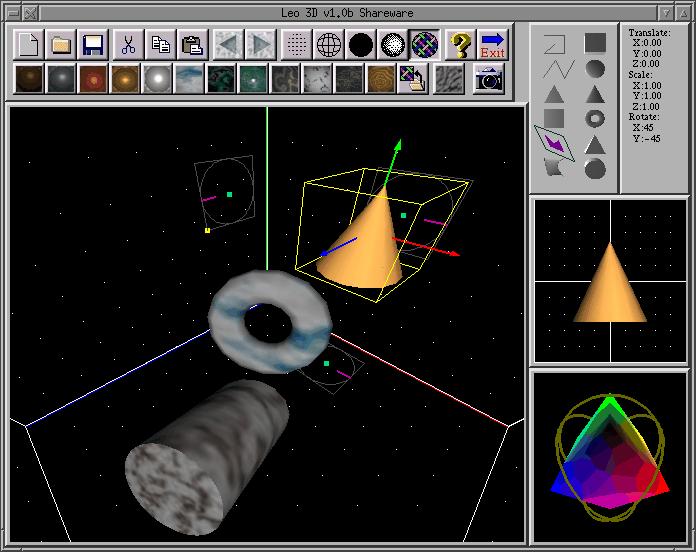Viewport: 696px width, 552px height.
Task: Pick the zigzag polyline tool
Action: click(554, 69)
